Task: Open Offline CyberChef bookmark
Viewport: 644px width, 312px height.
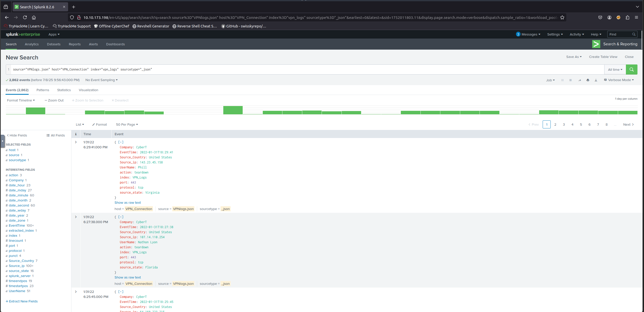Action: coord(111,26)
